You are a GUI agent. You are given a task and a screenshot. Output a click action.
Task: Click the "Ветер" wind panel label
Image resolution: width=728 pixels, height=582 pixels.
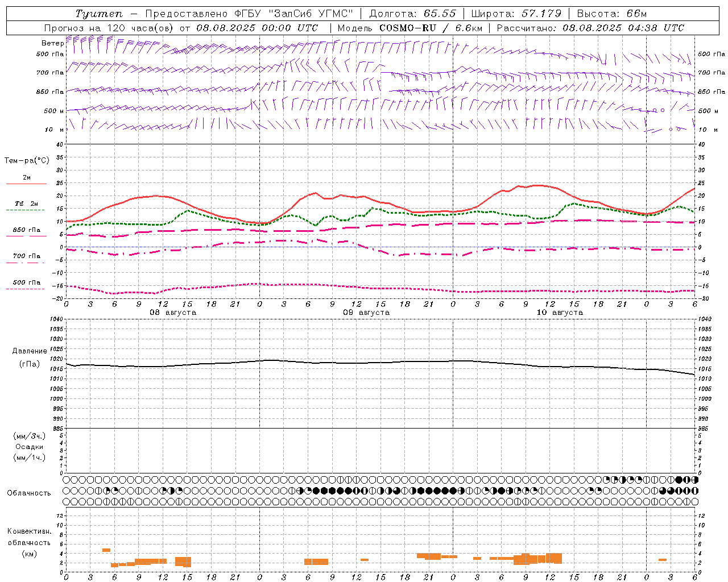coord(52,43)
